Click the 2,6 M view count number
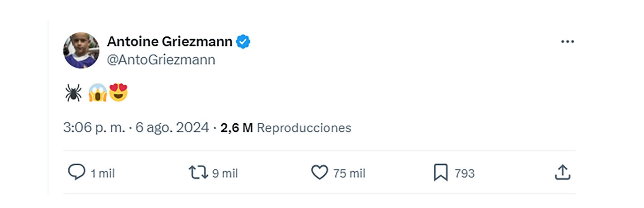The height and width of the screenshot is (208, 644). pos(236,128)
